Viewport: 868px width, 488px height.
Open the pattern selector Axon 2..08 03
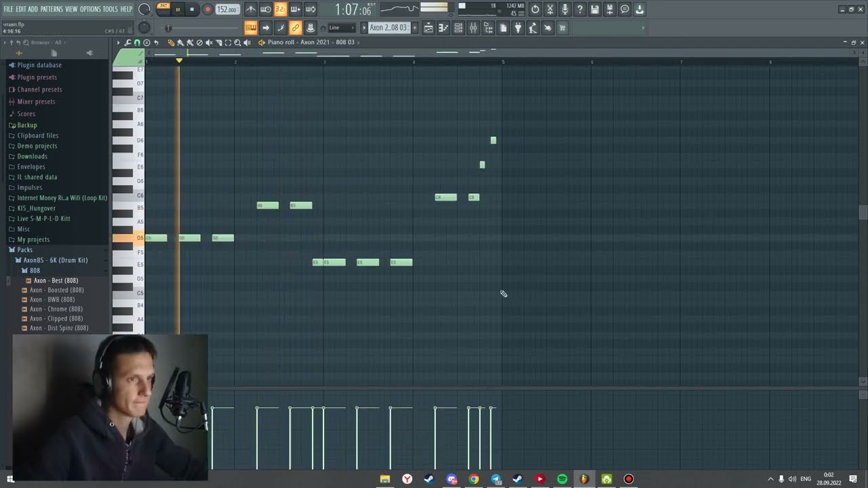click(x=388, y=28)
